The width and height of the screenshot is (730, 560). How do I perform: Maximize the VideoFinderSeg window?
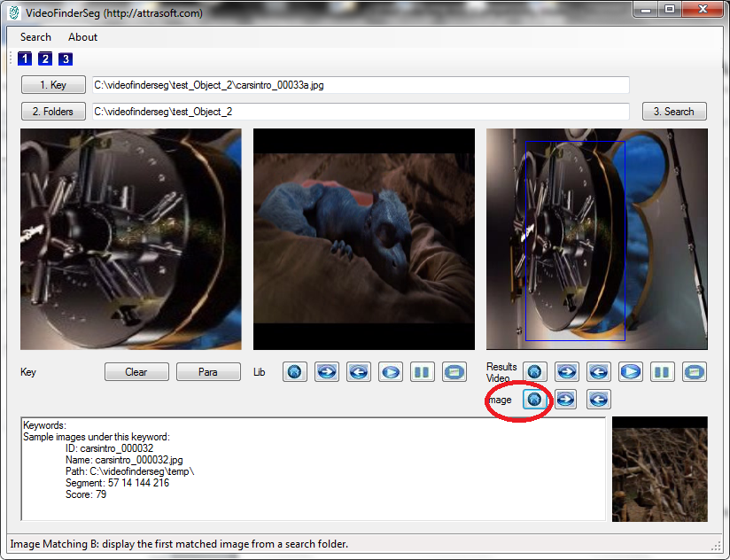(670, 10)
